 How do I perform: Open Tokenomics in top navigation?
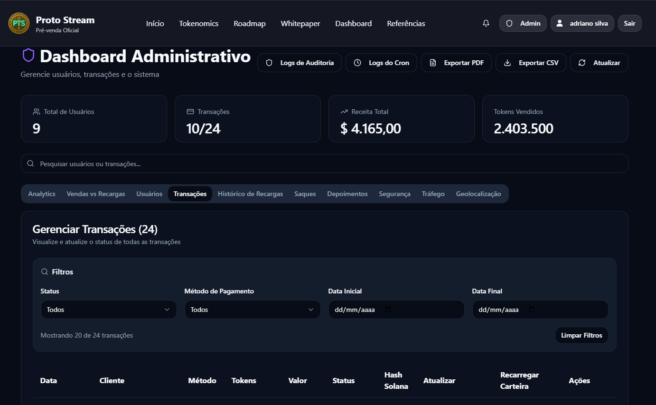199,23
